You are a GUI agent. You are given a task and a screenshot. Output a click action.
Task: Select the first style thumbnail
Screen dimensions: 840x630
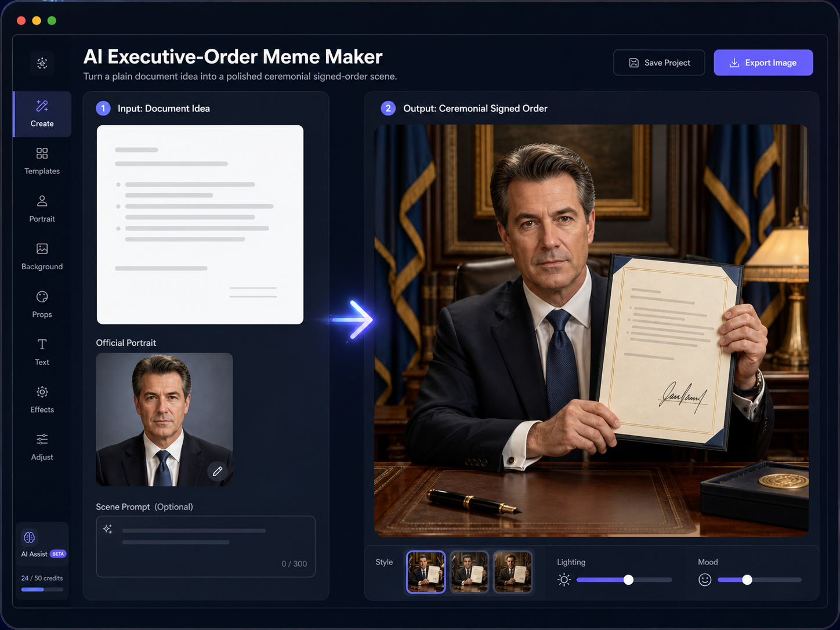tap(426, 572)
